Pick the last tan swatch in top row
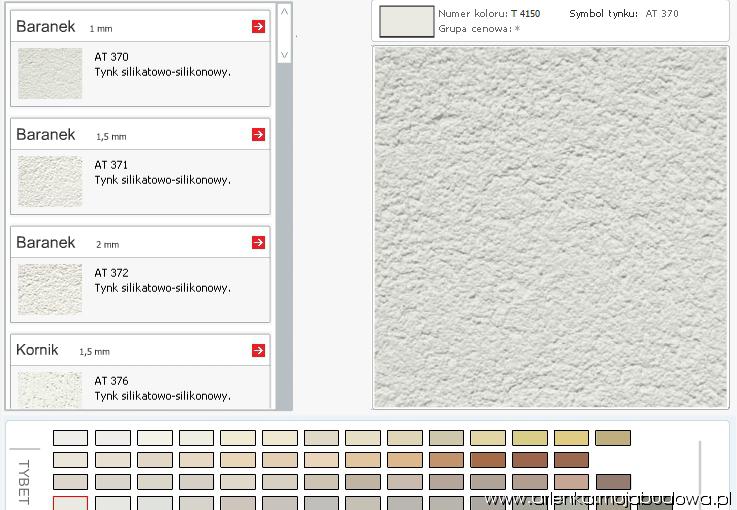Image resolution: width=737 pixels, height=510 pixels. tap(612, 438)
